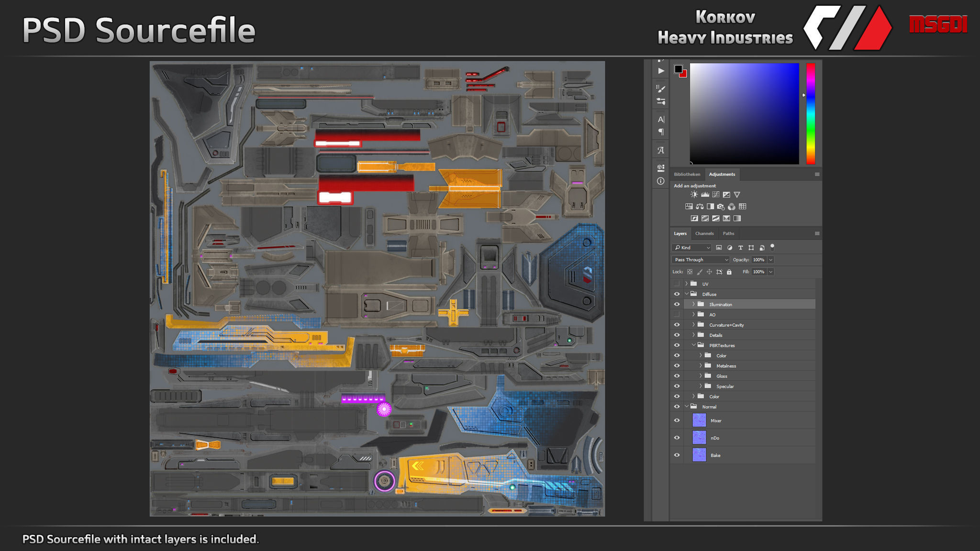
Task: Open the Info panel icon
Action: coord(661,181)
